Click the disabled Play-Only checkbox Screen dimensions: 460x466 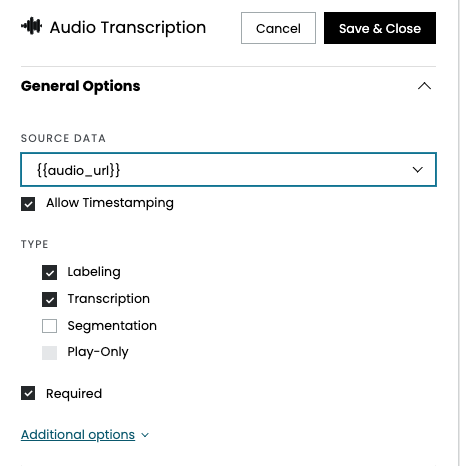point(49,353)
